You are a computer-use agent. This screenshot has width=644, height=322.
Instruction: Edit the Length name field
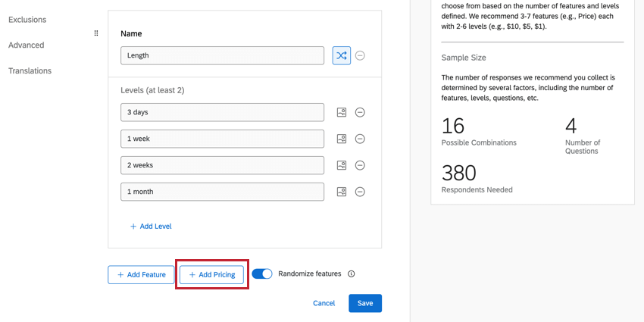(x=222, y=55)
